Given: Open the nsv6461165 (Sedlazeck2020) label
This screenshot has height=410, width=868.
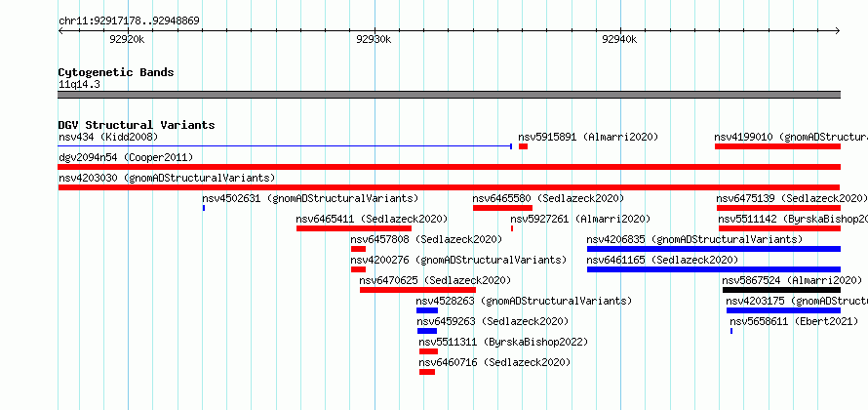Looking at the screenshot, I should [x=662, y=260].
